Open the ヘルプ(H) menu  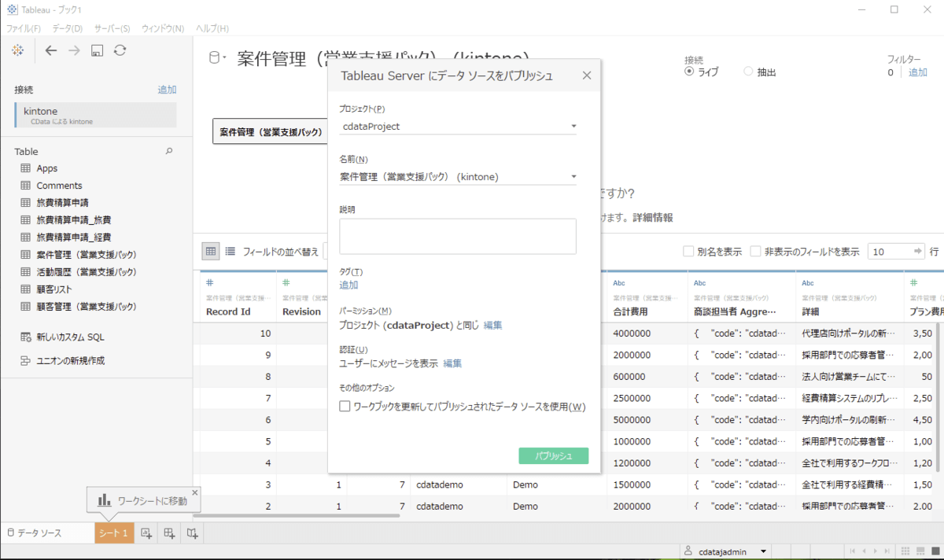[212, 28]
